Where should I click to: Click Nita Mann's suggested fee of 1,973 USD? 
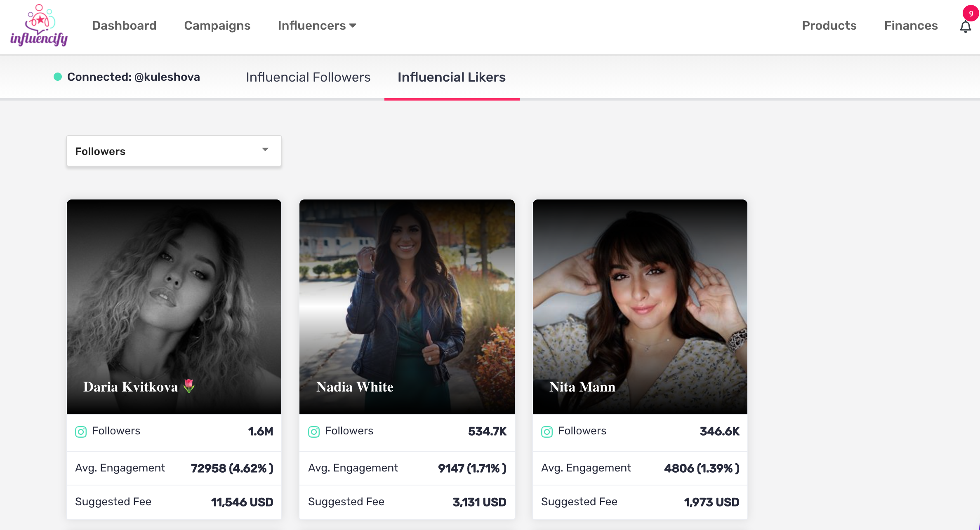[712, 502]
